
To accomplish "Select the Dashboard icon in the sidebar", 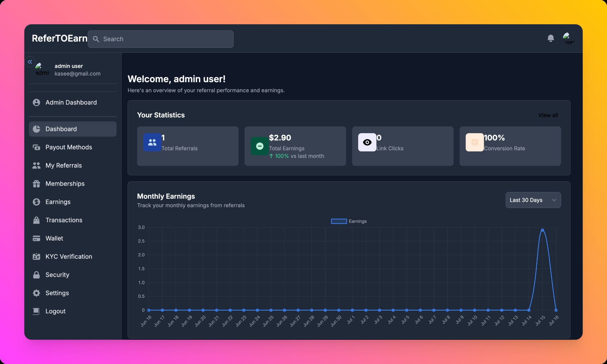I will (36, 129).
